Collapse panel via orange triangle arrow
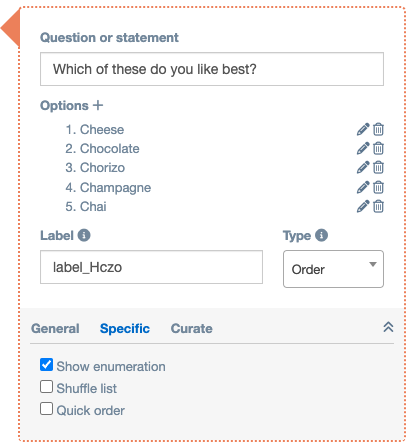The image size is (414, 448). click(11, 28)
